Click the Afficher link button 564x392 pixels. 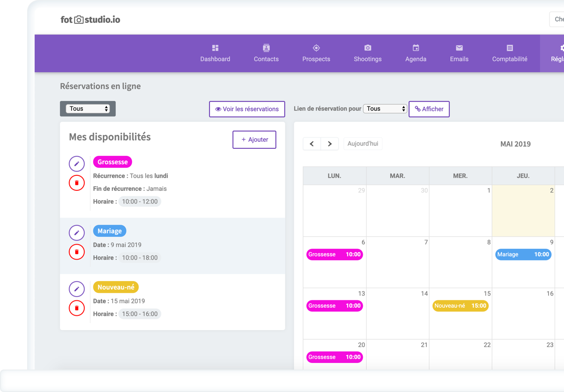point(429,109)
